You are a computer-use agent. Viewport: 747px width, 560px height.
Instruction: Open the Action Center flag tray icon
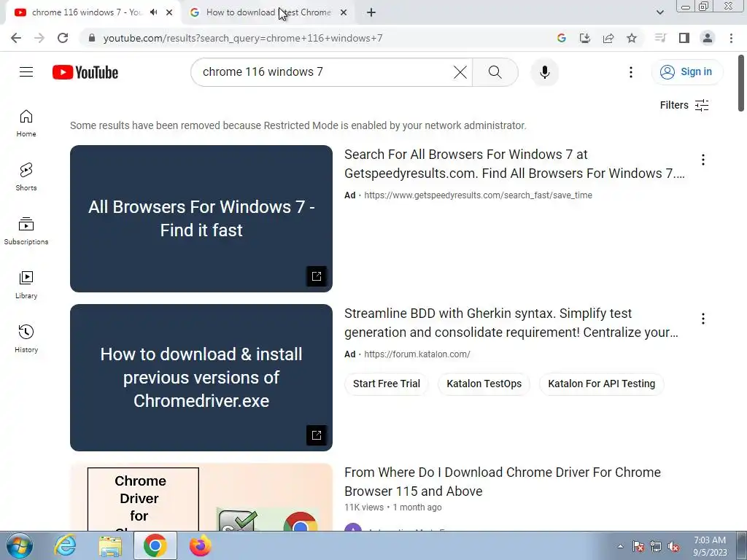click(638, 547)
